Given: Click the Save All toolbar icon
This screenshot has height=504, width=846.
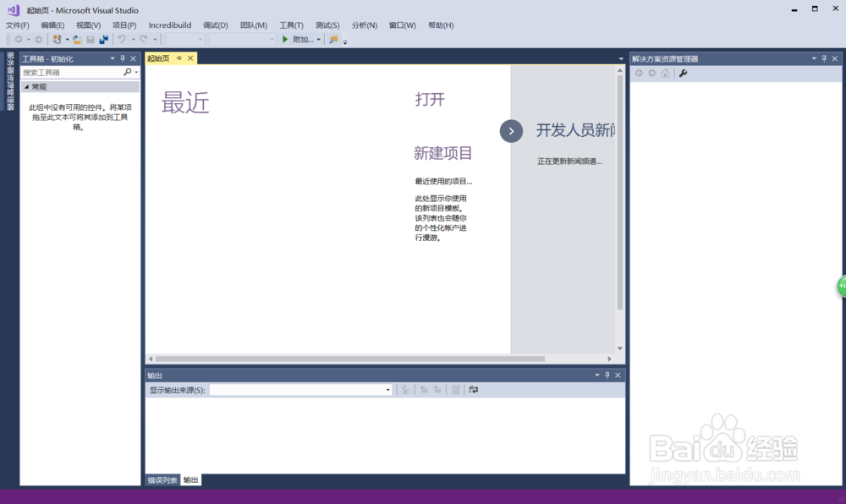Looking at the screenshot, I should (x=103, y=40).
